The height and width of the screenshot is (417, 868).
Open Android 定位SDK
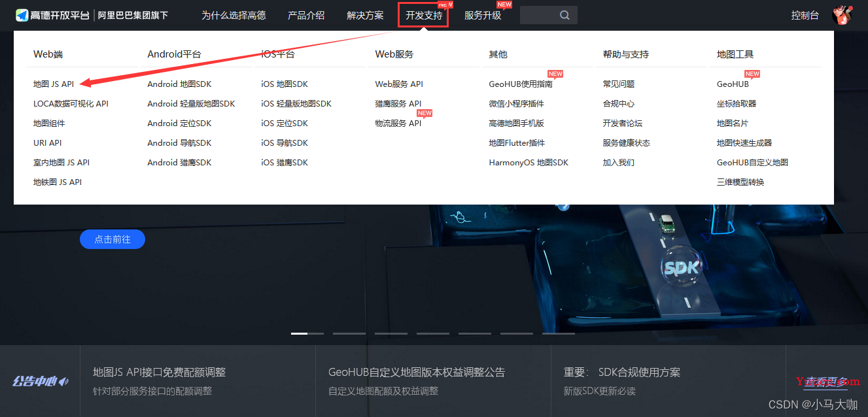179,123
